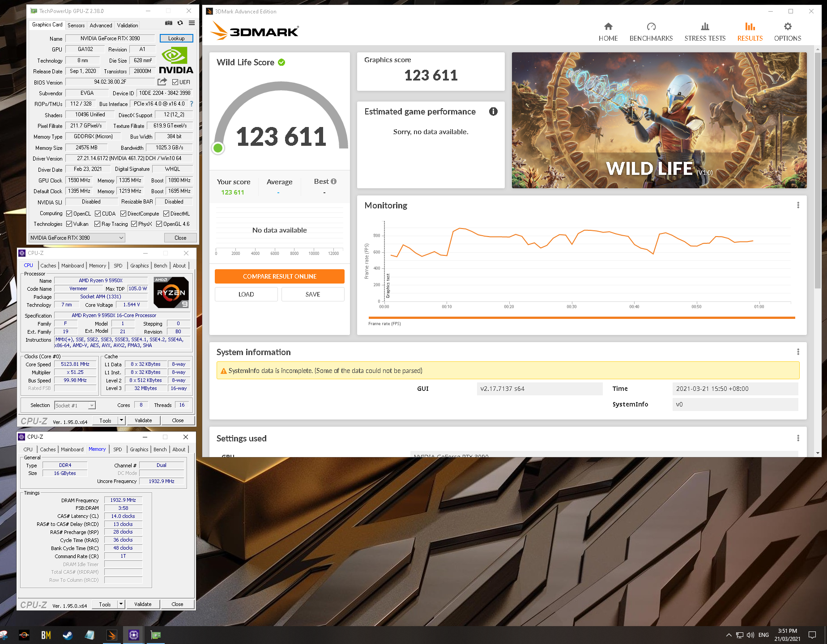Click Validate in the lower CPU-Z window

point(143,604)
